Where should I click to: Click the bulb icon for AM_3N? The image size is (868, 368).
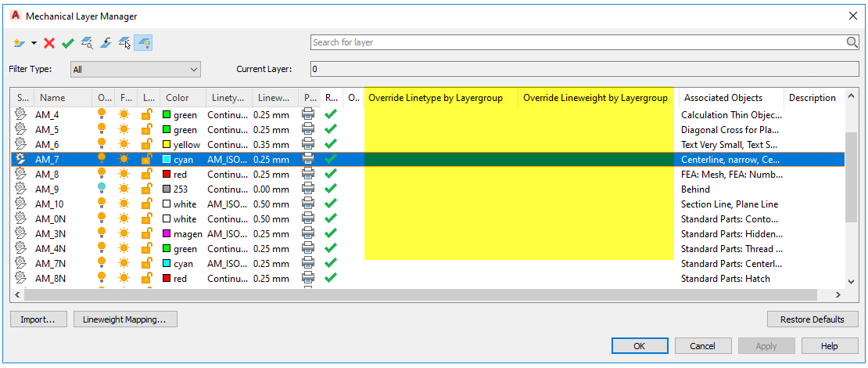pos(102,233)
